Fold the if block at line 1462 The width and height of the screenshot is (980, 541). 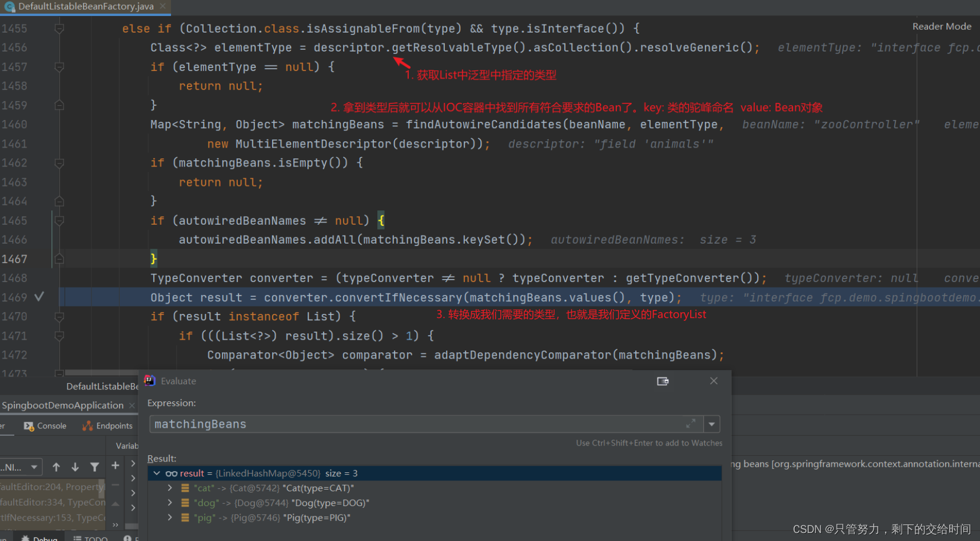59,163
